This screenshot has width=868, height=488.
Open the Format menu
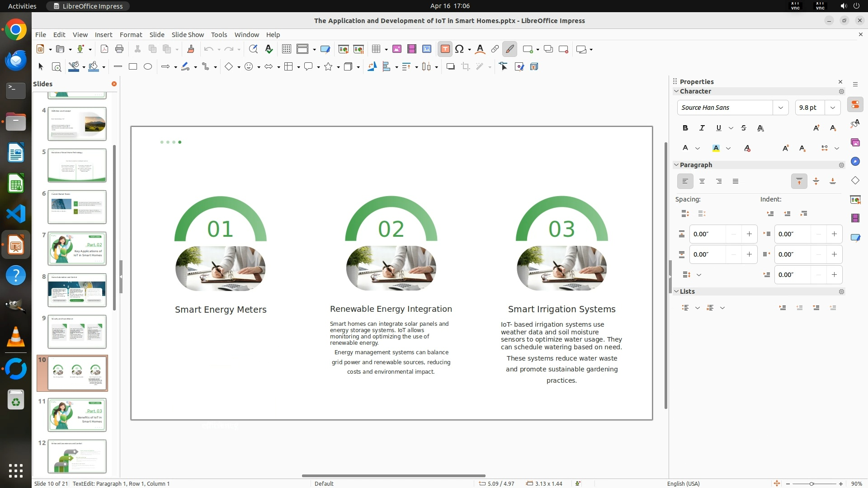click(131, 34)
